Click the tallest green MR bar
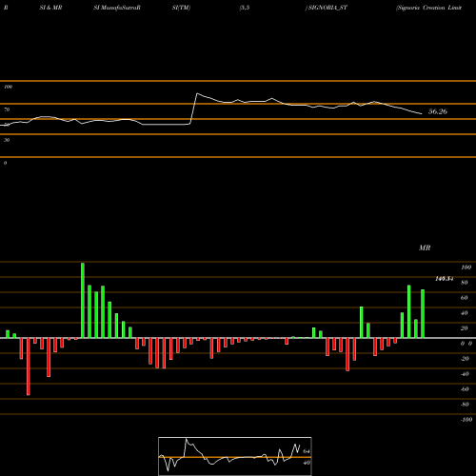The height and width of the screenshot is (476, 476). 83,301
